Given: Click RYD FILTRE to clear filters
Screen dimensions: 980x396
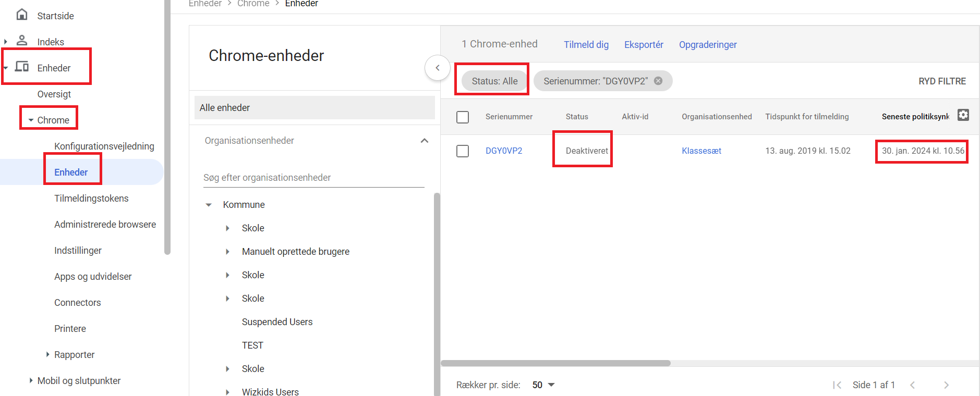Looking at the screenshot, I should point(942,81).
